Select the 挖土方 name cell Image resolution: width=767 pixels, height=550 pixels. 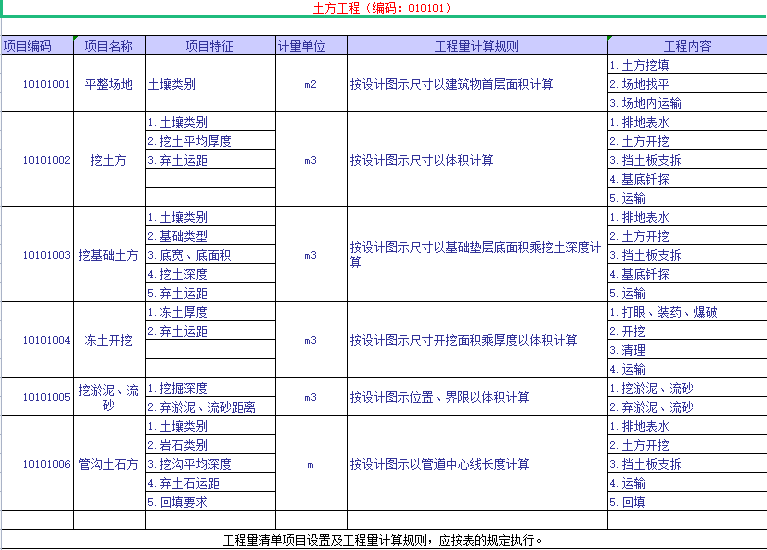pyautogui.click(x=109, y=160)
